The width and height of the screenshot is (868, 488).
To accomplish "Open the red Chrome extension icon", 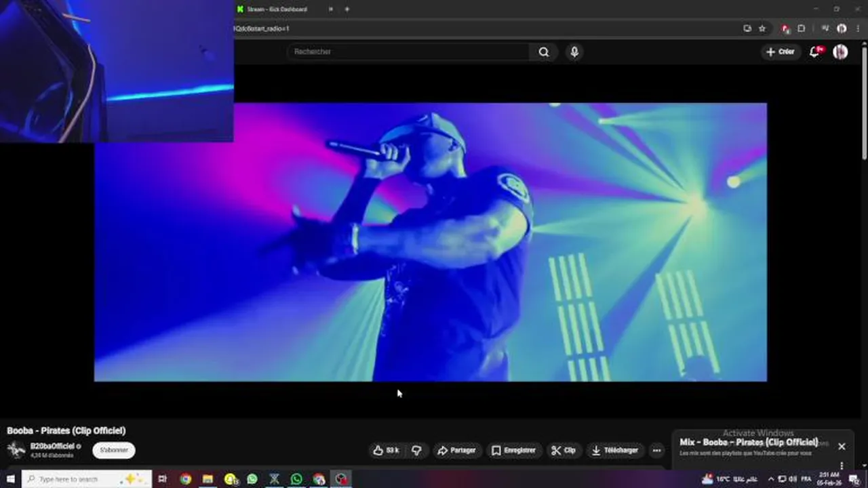I will point(785,28).
